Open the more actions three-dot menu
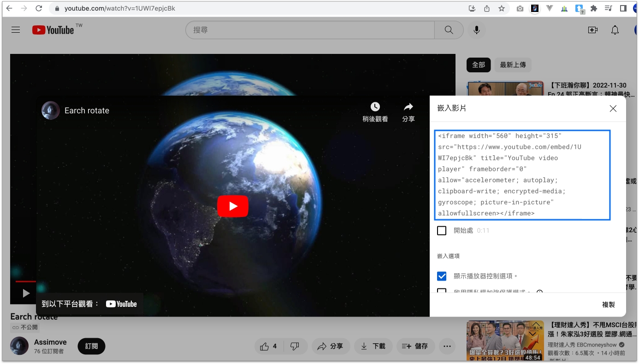The width and height of the screenshot is (639, 364). coord(447,346)
